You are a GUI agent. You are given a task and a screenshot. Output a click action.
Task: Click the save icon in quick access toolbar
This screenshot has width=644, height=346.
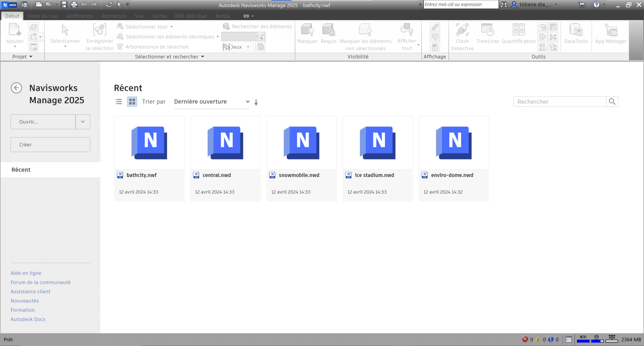pyautogui.click(x=64, y=4)
